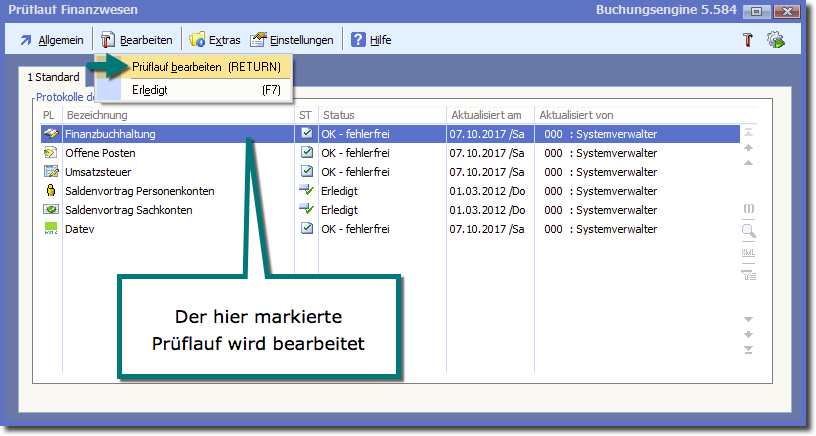Click the magnifier search icon in the right sidebar
Screen dimensions: 816x436
(x=748, y=231)
